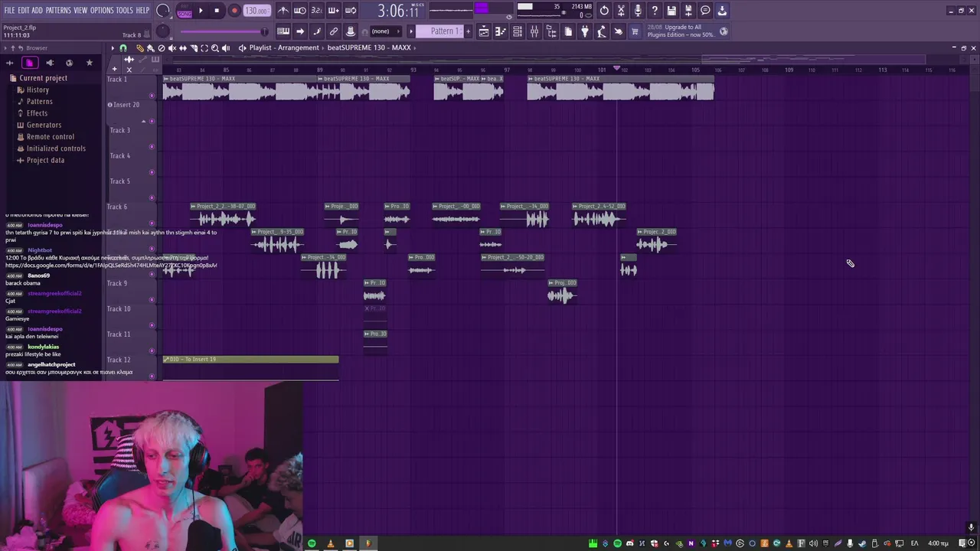Open the HELP menu
The image size is (980, 551).
pos(142,10)
